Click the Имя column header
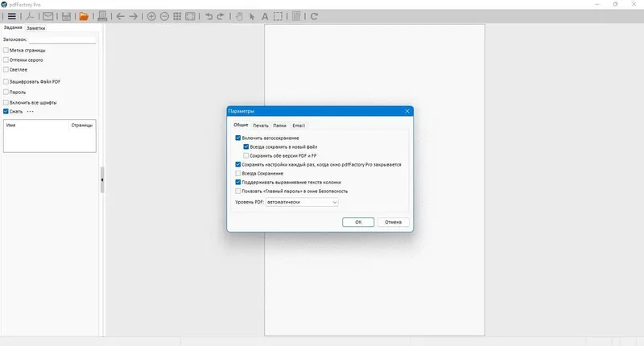This screenshot has width=644, height=346. (x=36, y=126)
